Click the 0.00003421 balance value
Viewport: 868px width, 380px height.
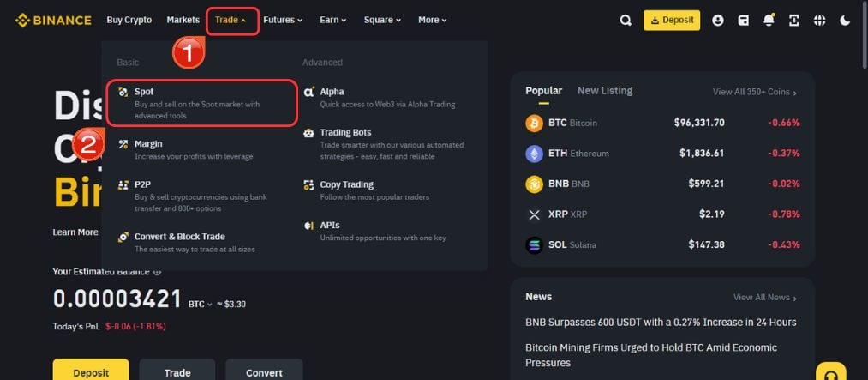(x=117, y=299)
